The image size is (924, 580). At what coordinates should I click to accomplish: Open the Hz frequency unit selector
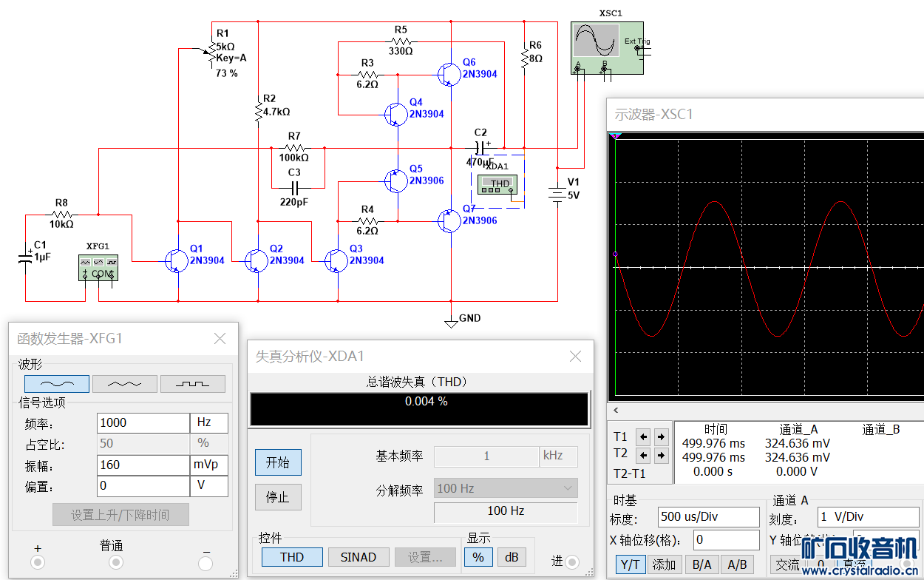coord(209,422)
